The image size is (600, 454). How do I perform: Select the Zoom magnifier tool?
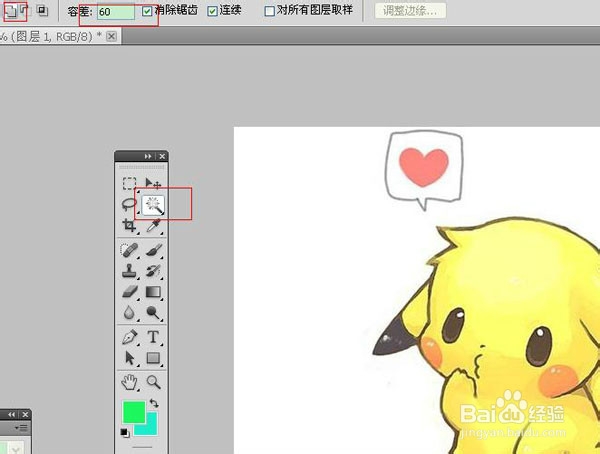pyautogui.click(x=153, y=382)
